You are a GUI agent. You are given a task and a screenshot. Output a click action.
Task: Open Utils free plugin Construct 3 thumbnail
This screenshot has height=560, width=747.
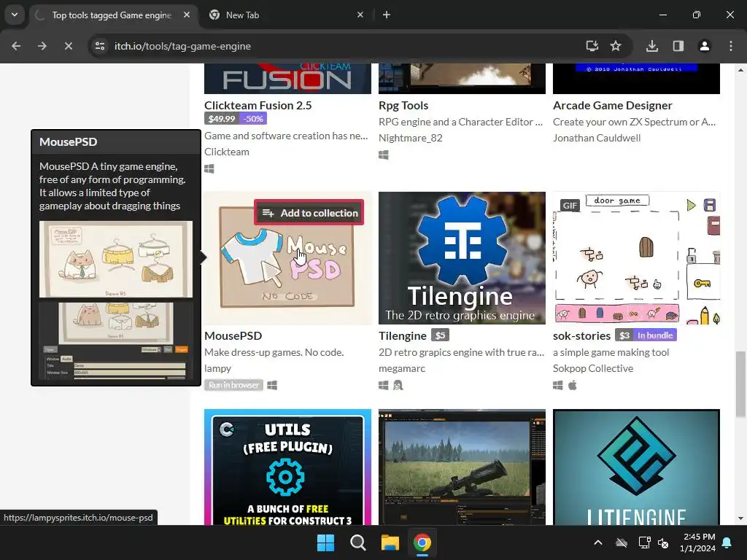click(287, 467)
